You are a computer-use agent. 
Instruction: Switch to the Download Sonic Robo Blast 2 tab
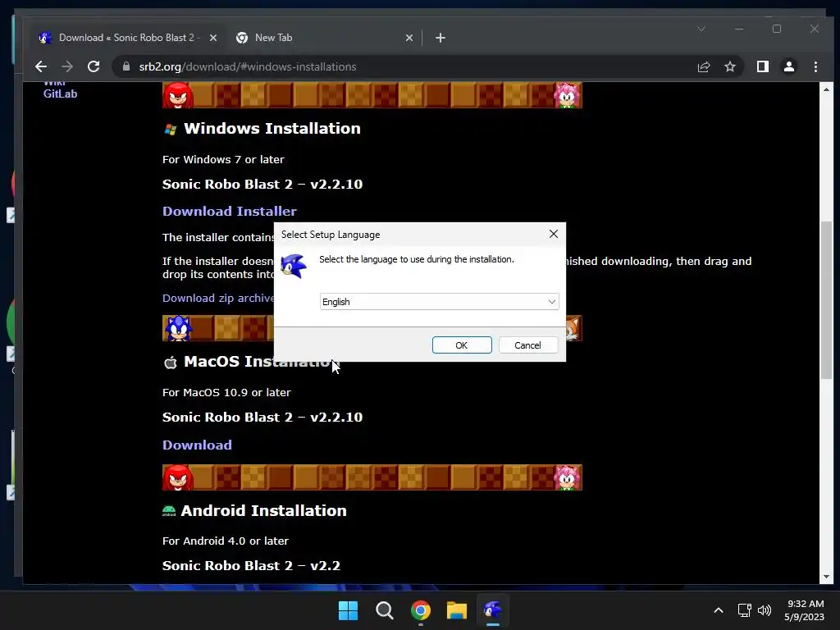pyautogui.click(x=126, y=38)
